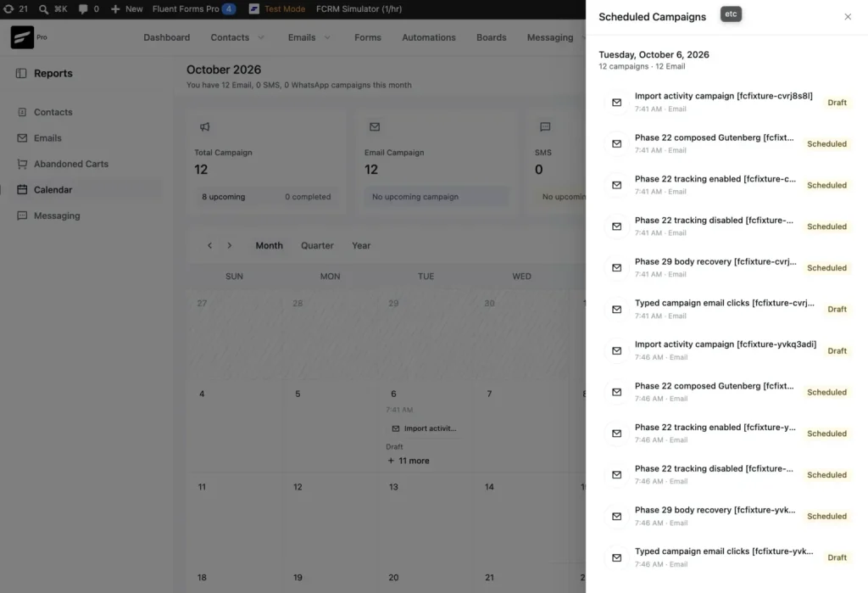Open the 7:41 AM Phase 22 composed Gutenberg campaign

(726, 143)
